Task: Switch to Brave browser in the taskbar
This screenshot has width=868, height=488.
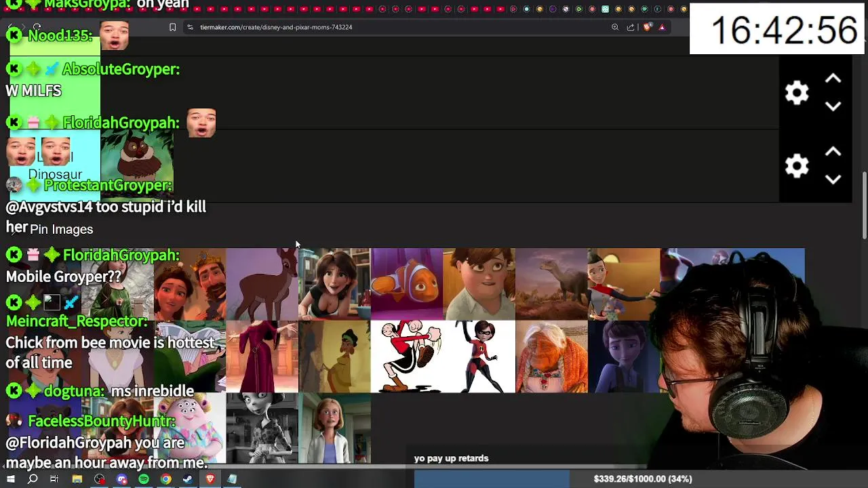Action: click(x=210, y=479)
